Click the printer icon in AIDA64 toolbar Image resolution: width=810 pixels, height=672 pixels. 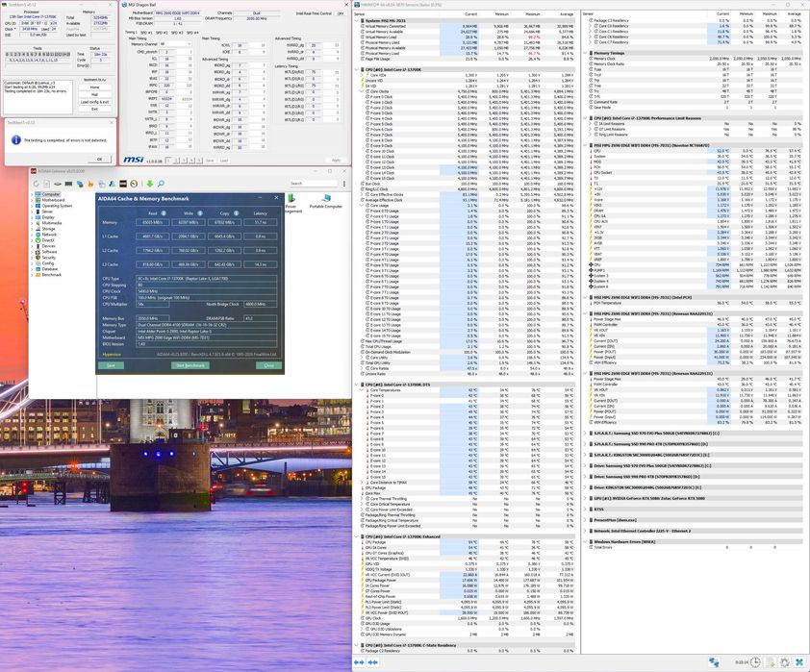[x=102, y=184]
